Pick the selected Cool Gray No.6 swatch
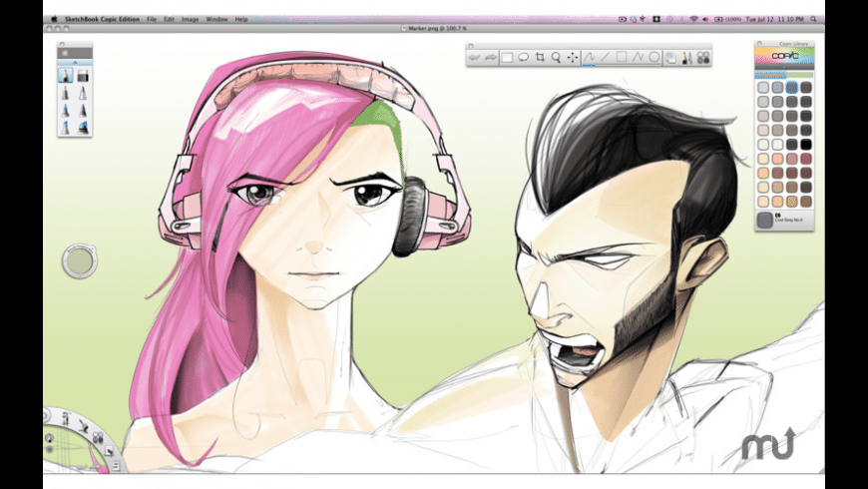 [x=792, y=87]
